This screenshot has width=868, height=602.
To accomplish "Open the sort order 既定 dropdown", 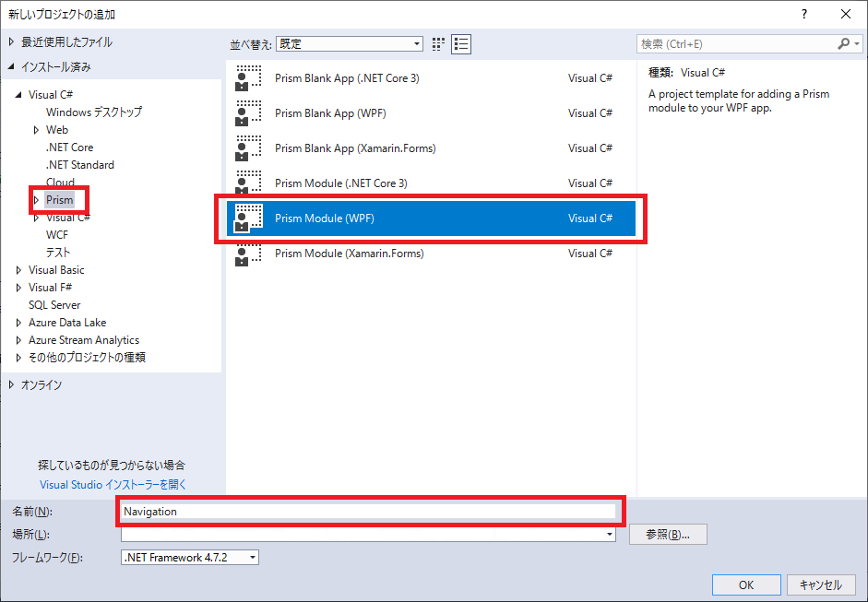I will coord(350,43).
